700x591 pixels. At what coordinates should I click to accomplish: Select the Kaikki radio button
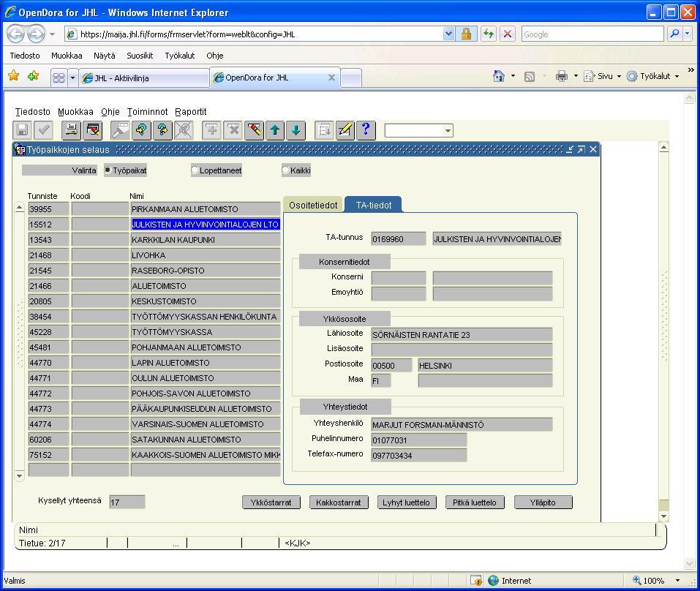pyautogui.click(x=285, y=170)
